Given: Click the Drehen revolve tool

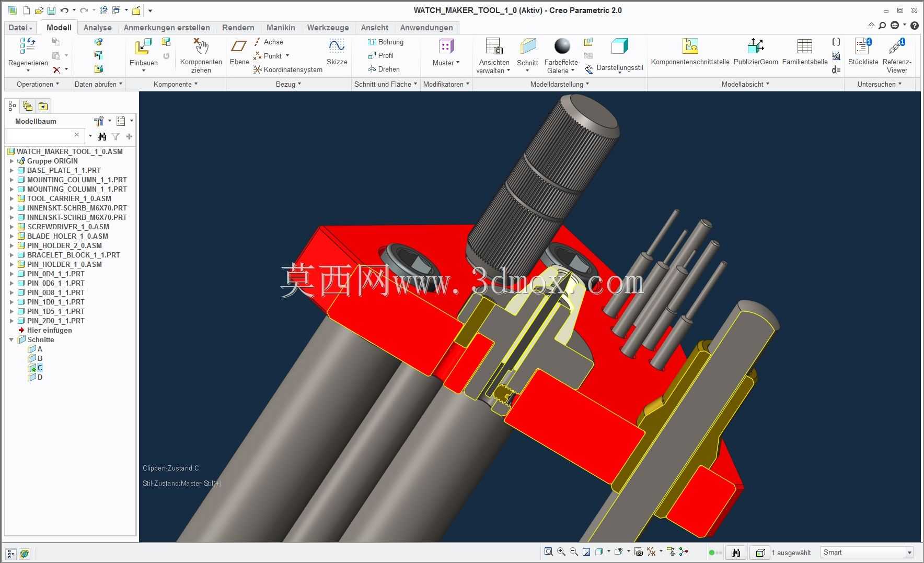Looking at the screenshot, I should 384,69.
